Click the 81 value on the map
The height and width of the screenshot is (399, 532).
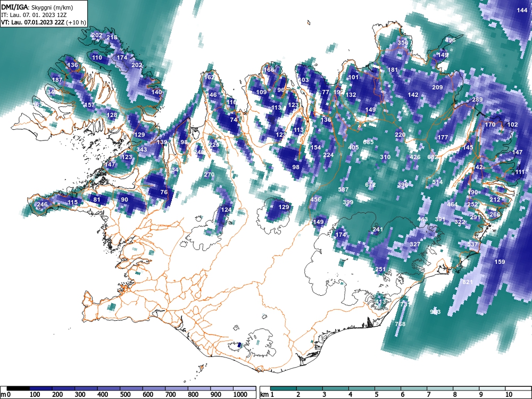pyautogui.click(x=97, y=199)
